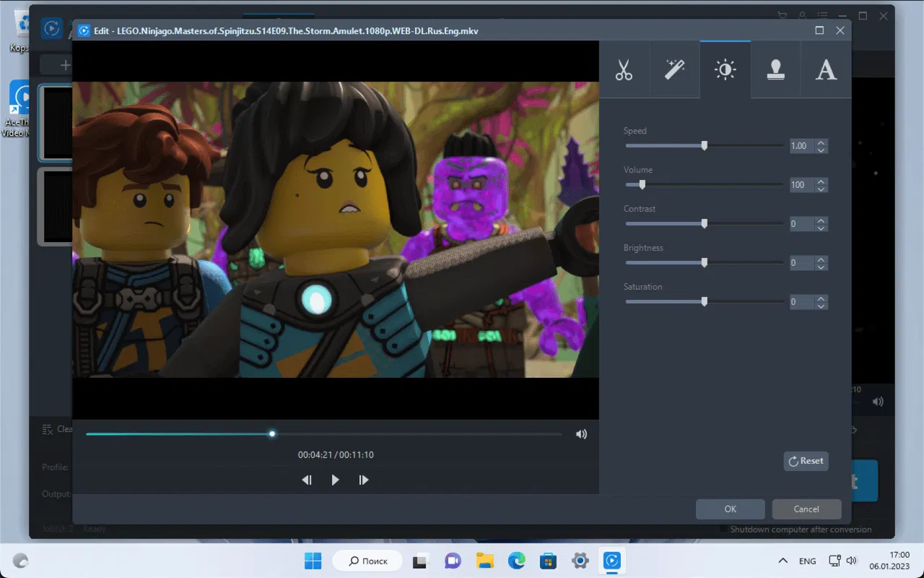924x578 pixels.
Task: Launch Microsoft Edge from the taskbar
Action: pos(516,561)
